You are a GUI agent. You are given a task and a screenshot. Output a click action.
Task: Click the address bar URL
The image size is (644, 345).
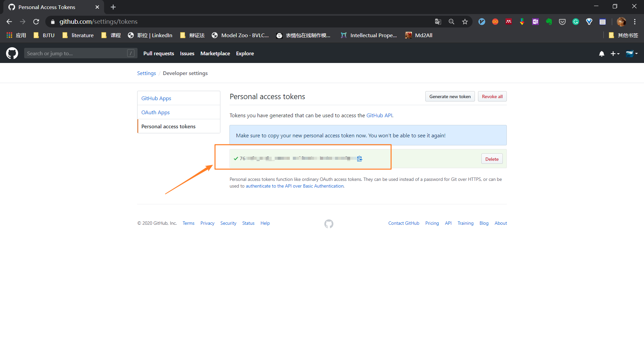tap(99, 22)
